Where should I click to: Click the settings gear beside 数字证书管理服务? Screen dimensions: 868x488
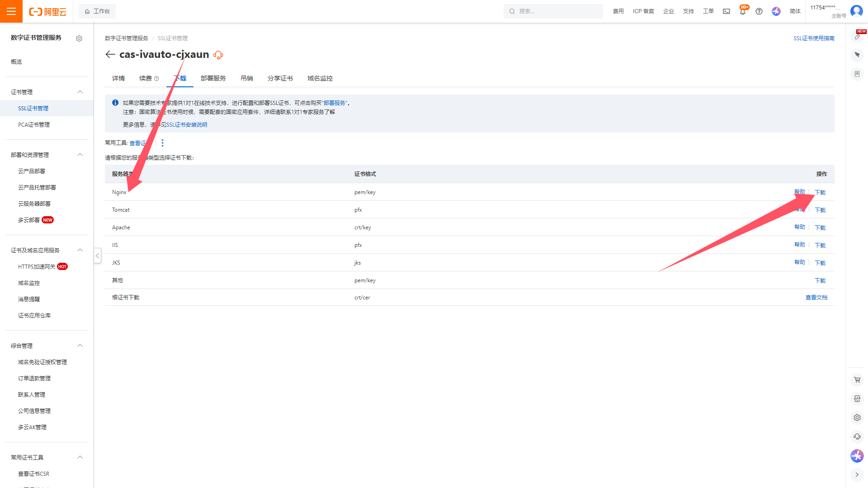(x=79, y=38)
